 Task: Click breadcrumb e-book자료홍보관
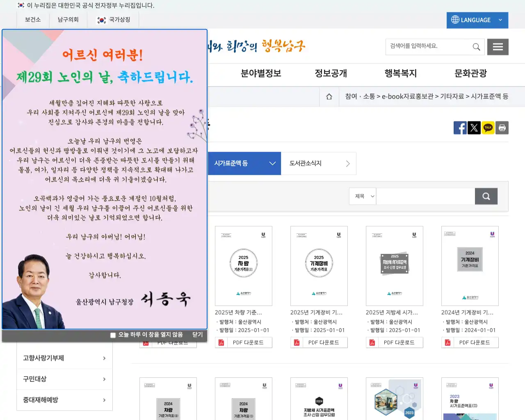407,96
